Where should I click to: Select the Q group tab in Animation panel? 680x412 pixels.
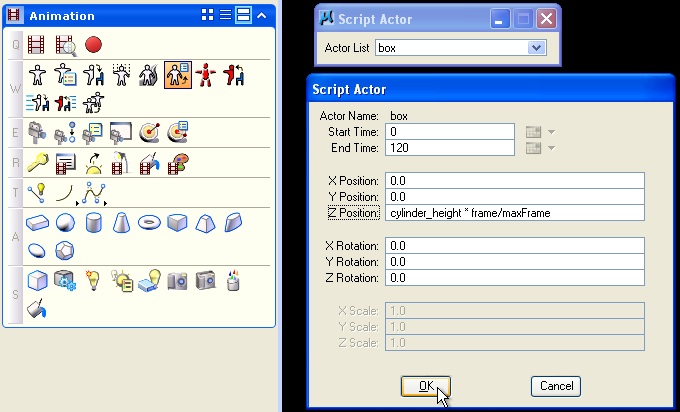(x=16, y=45)
